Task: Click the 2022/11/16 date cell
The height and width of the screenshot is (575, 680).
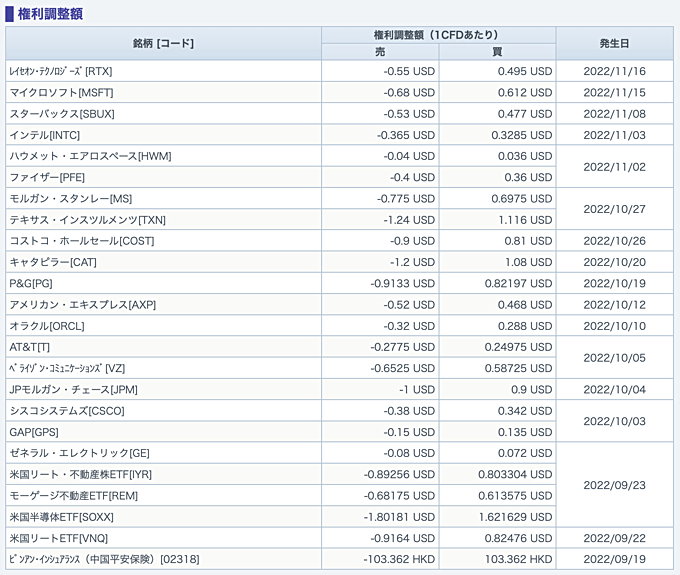Action: point(615,71)
